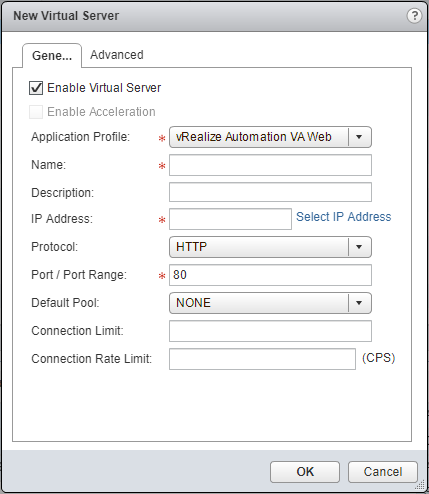Viewport: 429px width, 494px height.
Task: Toggle the Enable Acceleration checkbox
Action: pyautogui.click(x=36, y=112)
